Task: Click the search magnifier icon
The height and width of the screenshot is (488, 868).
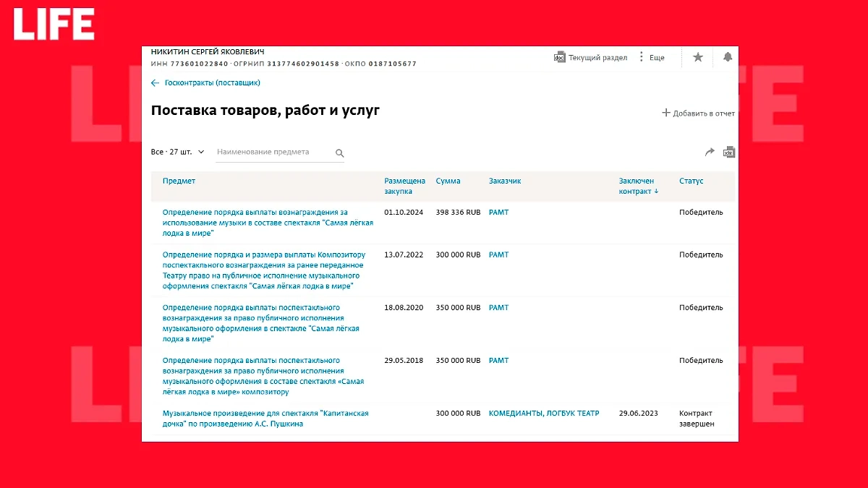Action: [340, 153]
